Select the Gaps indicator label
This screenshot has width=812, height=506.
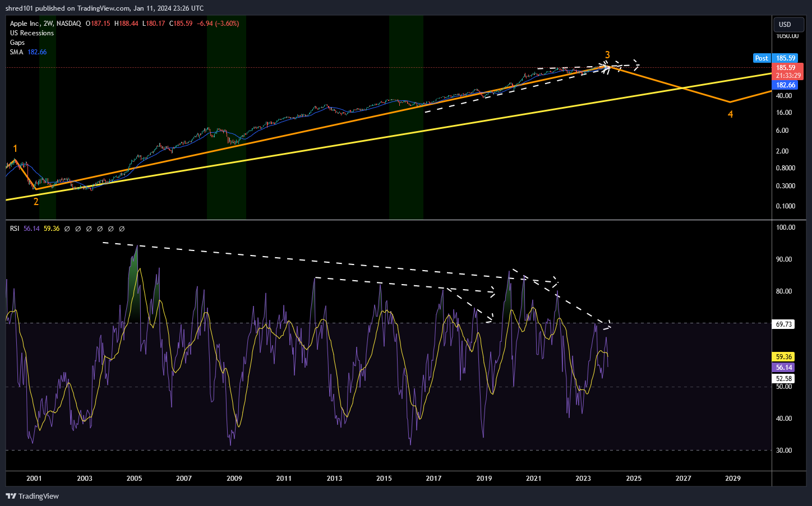pyautogui.click(x=17, y=43)
